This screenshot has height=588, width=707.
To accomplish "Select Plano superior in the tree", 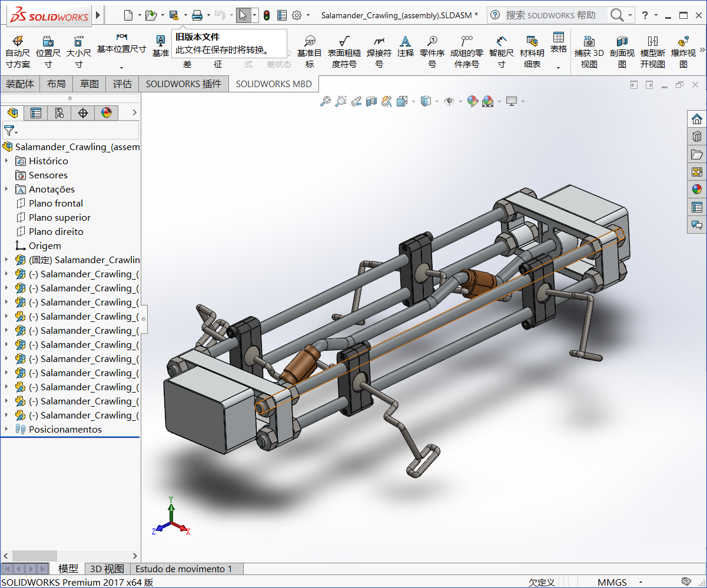I will click(x=59, y=217).
